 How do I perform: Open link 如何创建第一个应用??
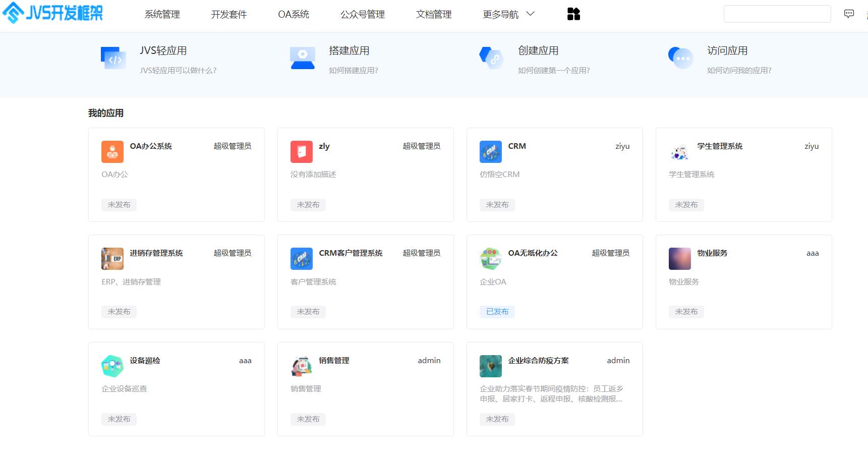554,71
